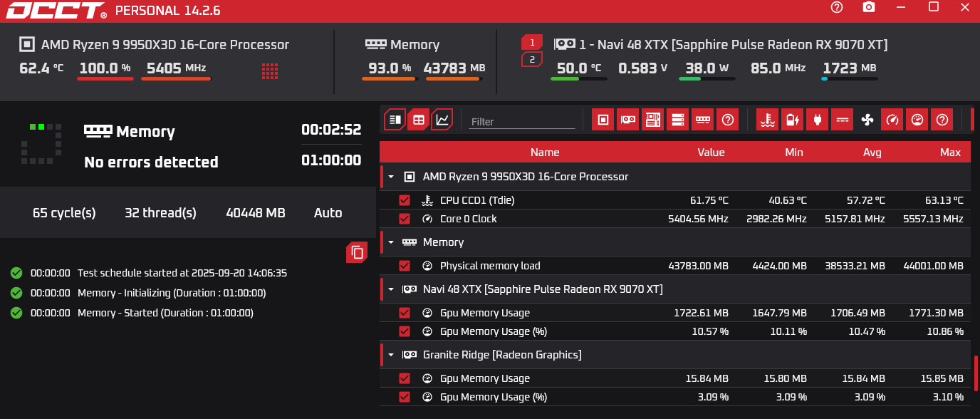
Task: Click the OCCT logo
Action: pos(56,11)
